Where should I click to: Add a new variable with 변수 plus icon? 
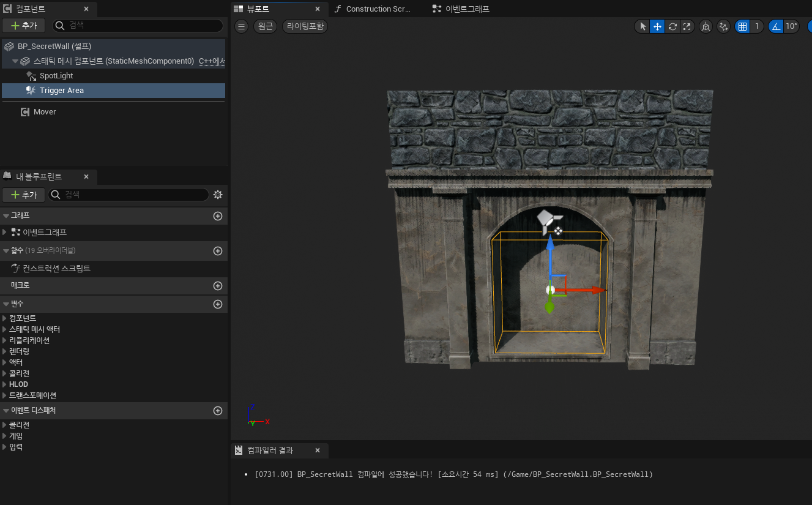tap(217, 304)
